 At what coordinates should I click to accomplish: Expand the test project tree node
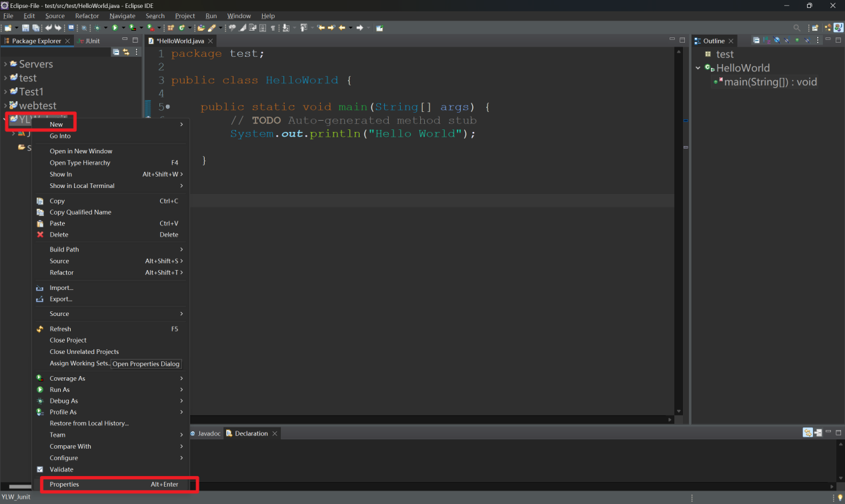tap(5, 78)
